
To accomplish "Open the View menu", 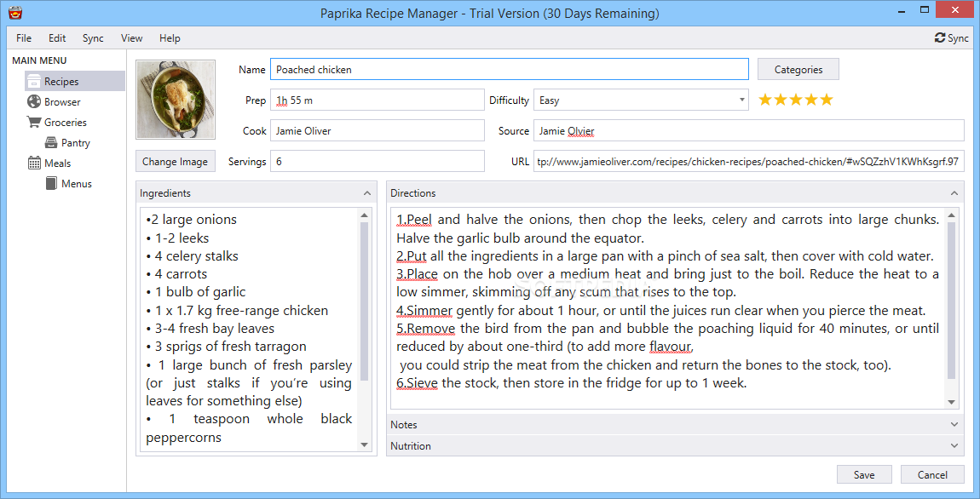I will pos(132,38).
